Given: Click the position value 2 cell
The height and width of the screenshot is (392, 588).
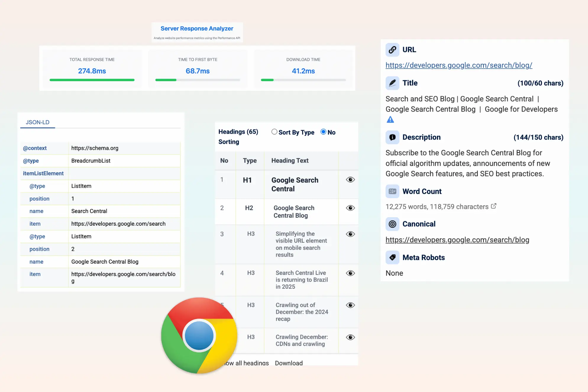Looking at the screenshot, I should pos(124,249).
